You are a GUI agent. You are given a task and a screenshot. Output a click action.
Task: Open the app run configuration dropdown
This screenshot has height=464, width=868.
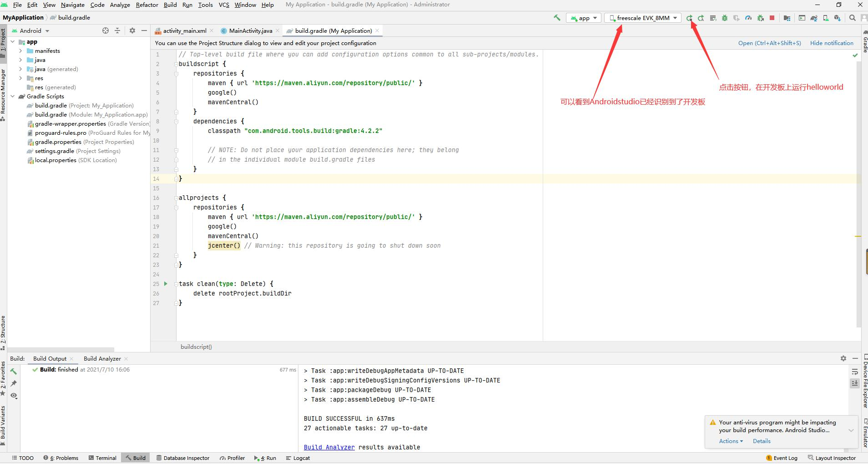(x=584, y=18)
